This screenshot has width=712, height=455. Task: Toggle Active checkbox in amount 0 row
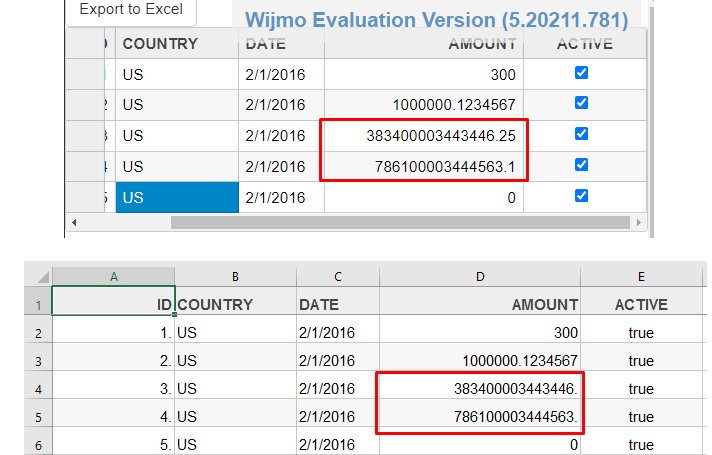pyautogui.click(x=581, y=195)
